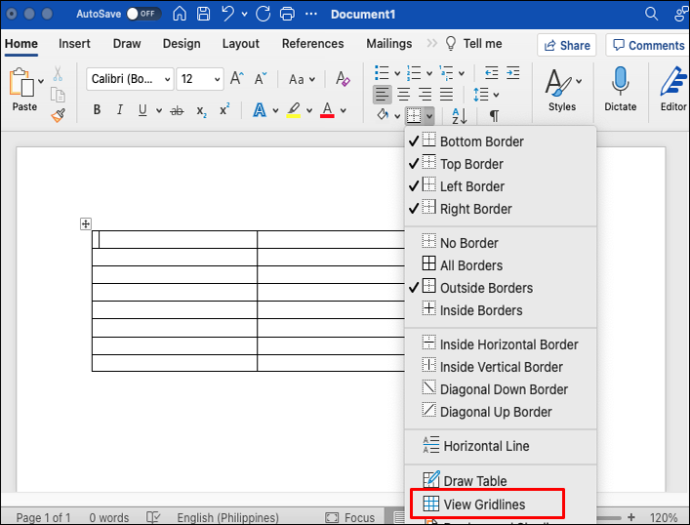Center align the paragraph

click(403, 94)
